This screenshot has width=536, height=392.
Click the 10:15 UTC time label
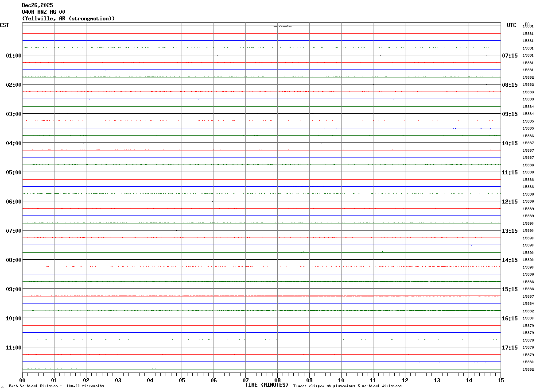pos(509,143)
